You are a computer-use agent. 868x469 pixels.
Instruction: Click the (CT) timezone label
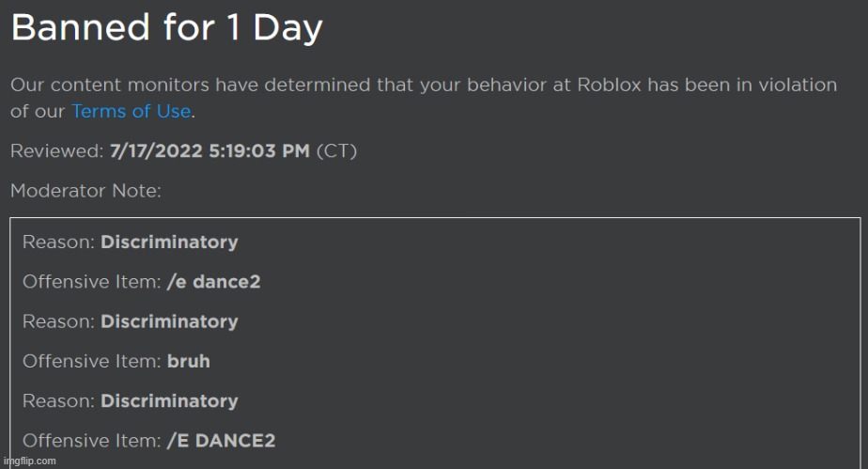336,150
